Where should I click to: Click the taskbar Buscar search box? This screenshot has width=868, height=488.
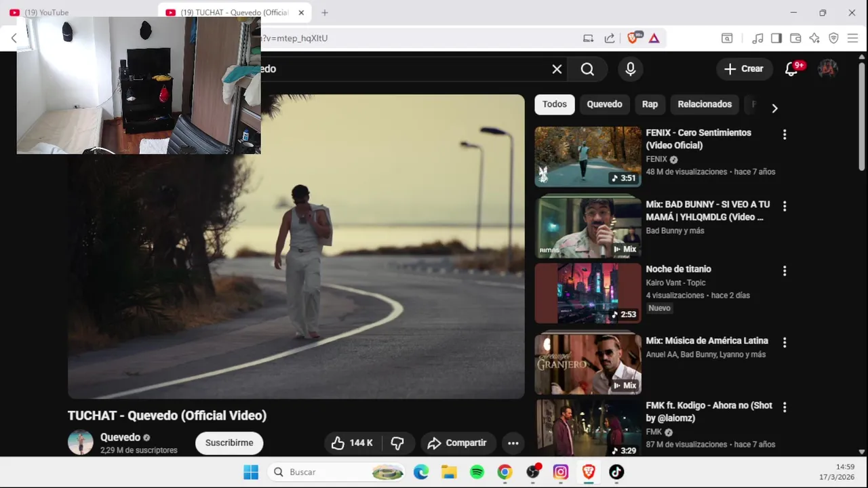337,472
